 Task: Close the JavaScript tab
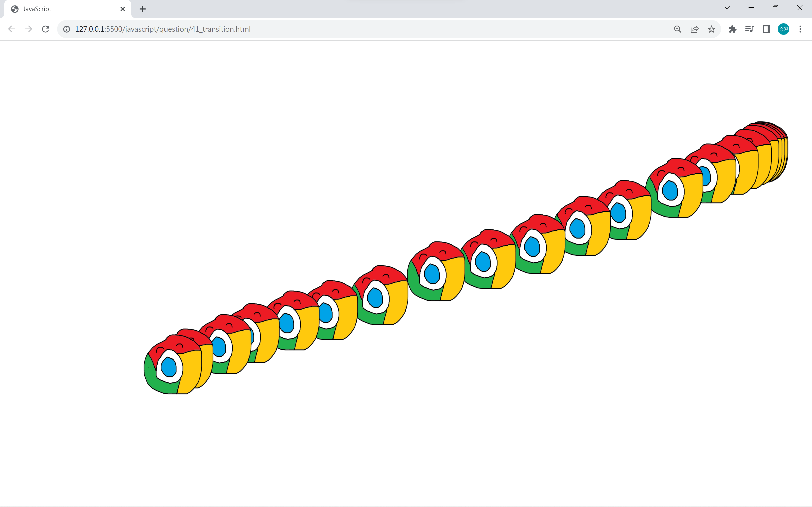point(122,9)
